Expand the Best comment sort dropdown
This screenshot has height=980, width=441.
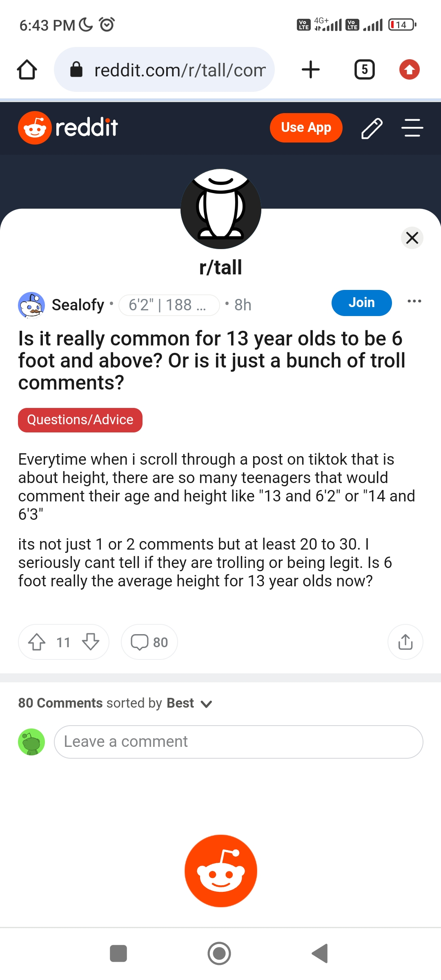coord(189,703)
